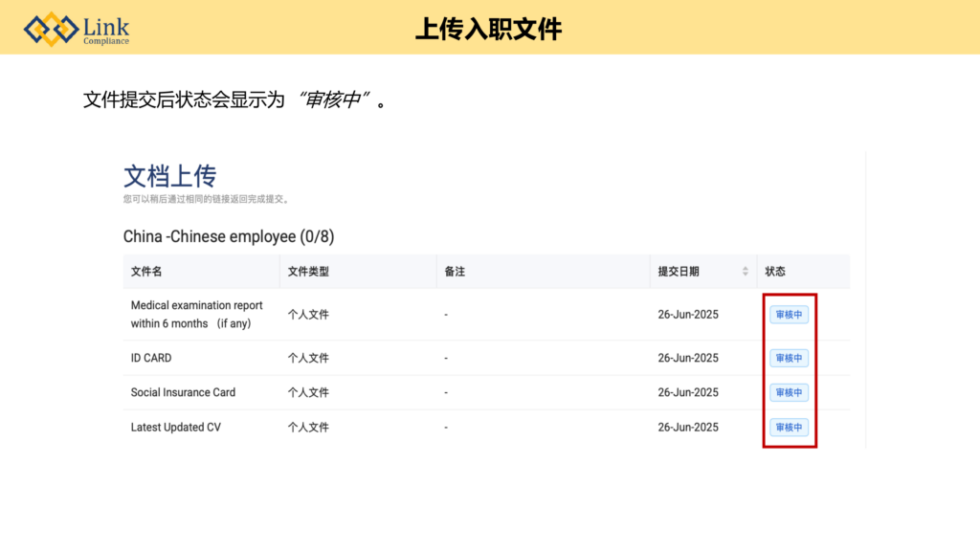The width and height of the screenshot is (980, 551).
Task: Click the 备注 column header
Action: (455, 272)
